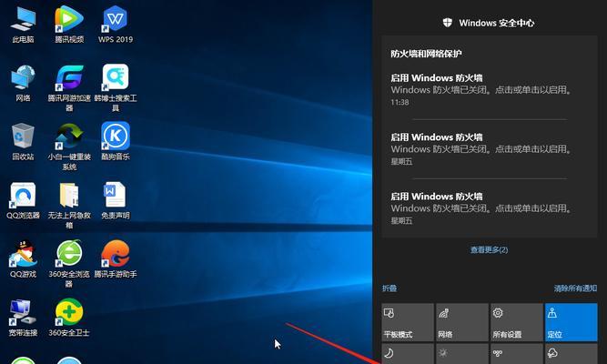Click the connect devices quick action tile
This screenshot has width=607, height=364.
[517, 354]
